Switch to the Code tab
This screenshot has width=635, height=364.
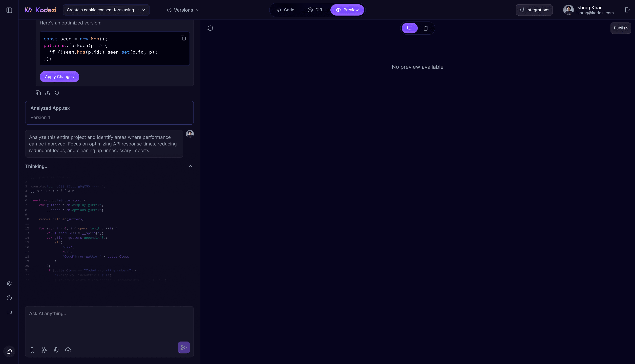[285, 10]
